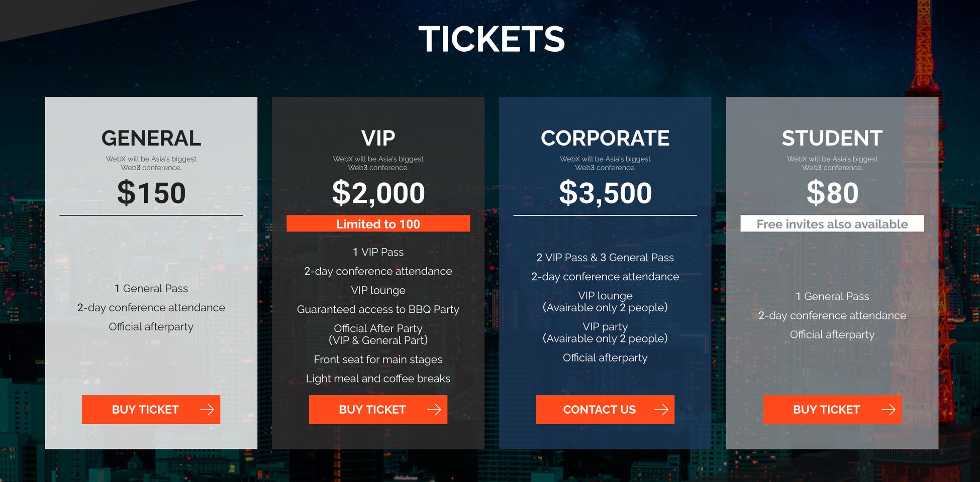Click the arrow icon on Student's Buy Ticket

(x=889, y=410)
